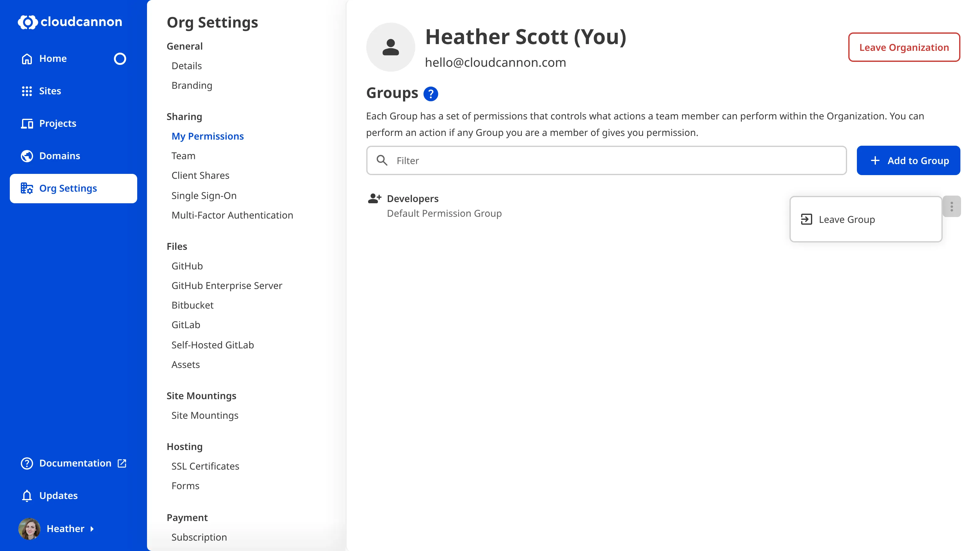Viewport: 980px width, 551px height.
Task: Go to Home in the sidebar
Action: tap(73, 58)
